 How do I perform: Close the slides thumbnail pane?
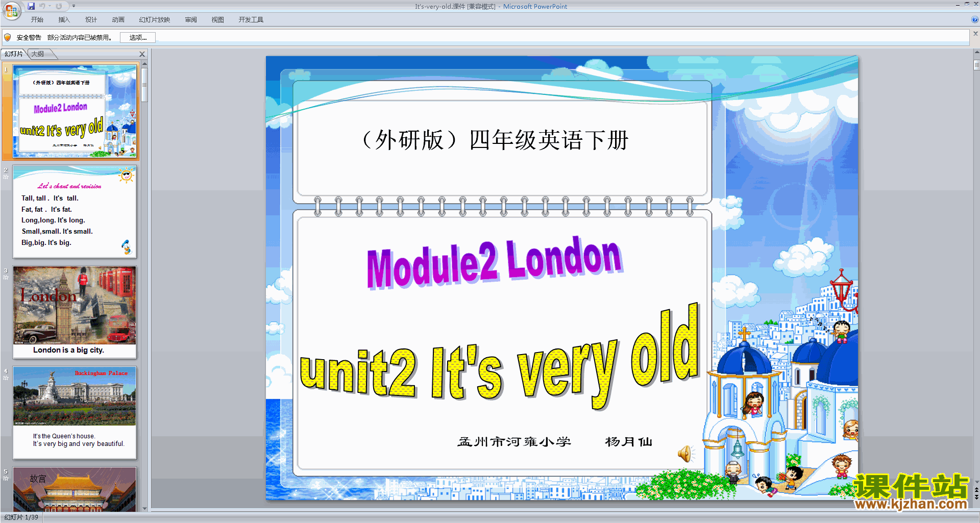(x=142, y=54)
